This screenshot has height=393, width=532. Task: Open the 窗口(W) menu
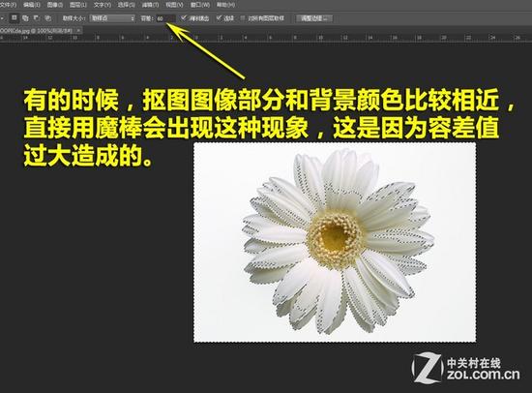coord(200,5)
